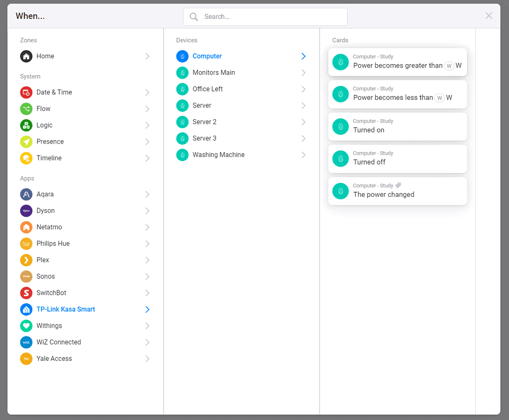
Task: Click the Withings heart icon
Action: click(x=26, y=326)
